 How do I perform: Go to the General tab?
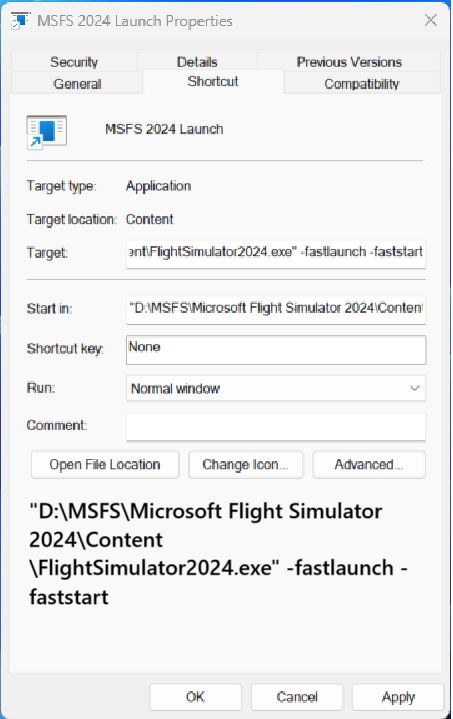tap(77, 83)
